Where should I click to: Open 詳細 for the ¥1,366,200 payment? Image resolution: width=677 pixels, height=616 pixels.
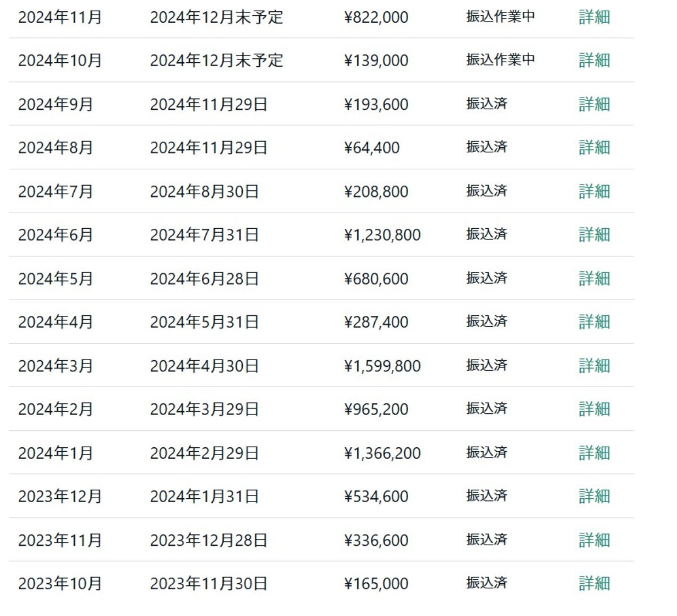(x=594, y=453)
